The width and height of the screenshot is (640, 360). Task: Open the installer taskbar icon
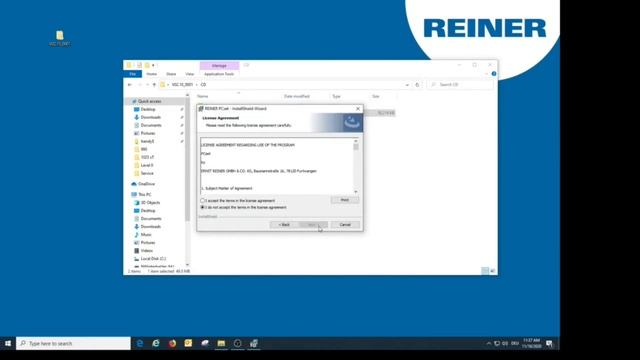253,343
